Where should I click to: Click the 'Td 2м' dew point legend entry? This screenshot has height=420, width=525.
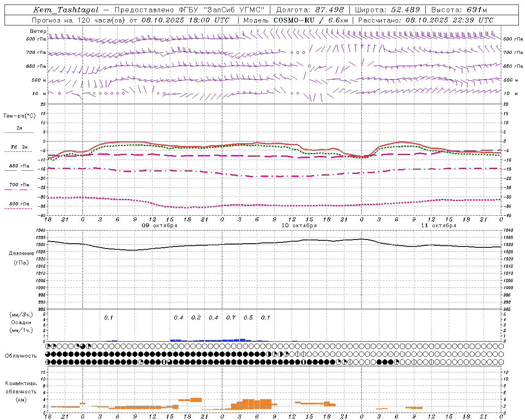(x=19, y=147)
